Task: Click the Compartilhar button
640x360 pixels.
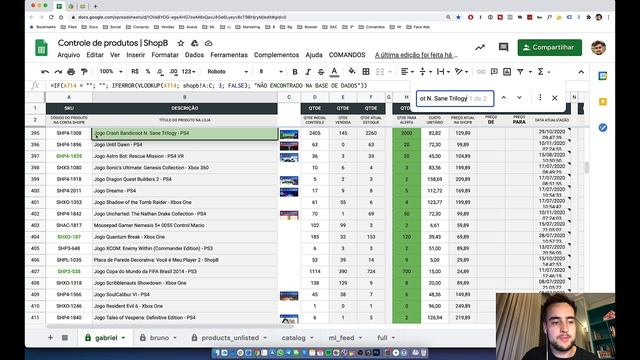Action: [549, 47]
